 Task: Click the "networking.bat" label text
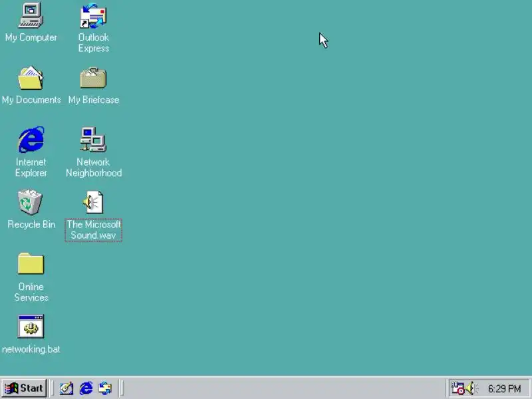click(x=31, y=349)
